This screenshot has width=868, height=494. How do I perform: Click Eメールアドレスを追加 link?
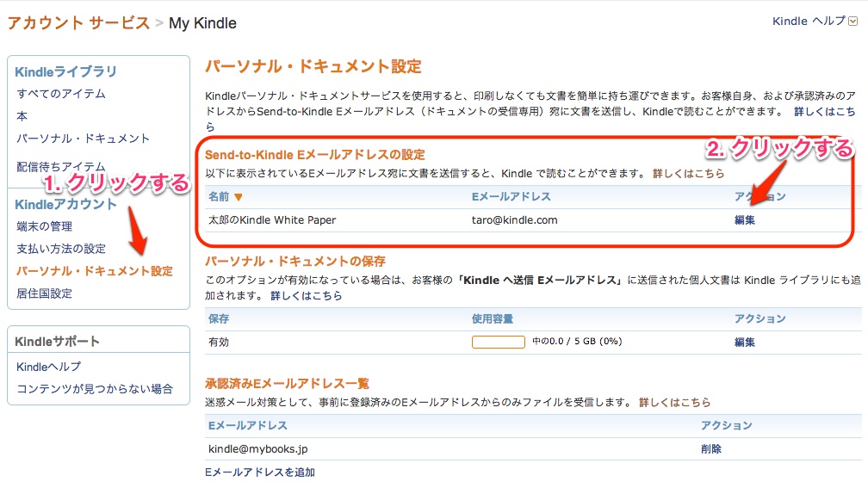pos(260,472)
